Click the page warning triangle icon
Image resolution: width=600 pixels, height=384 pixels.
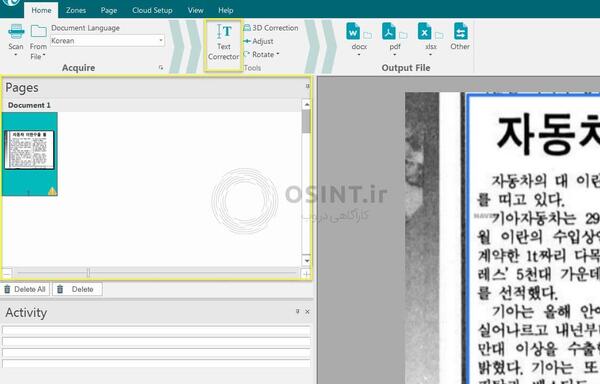52,191
